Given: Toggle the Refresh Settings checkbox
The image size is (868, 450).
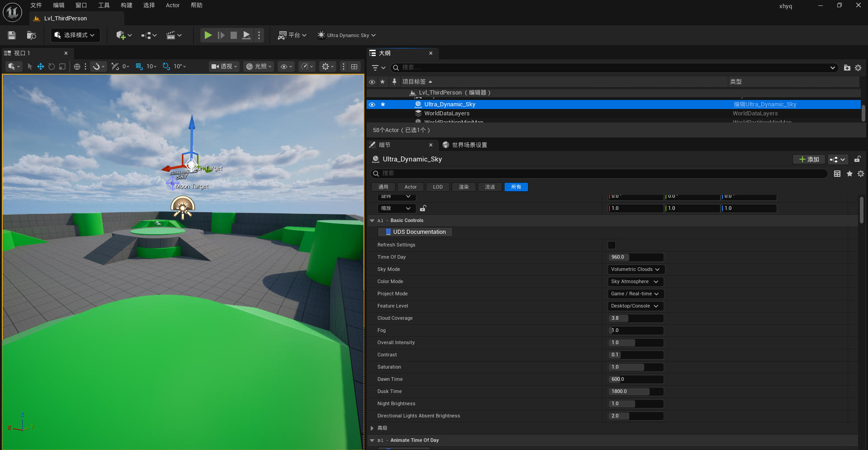Looking at the screenshot, I should (612, 245).
